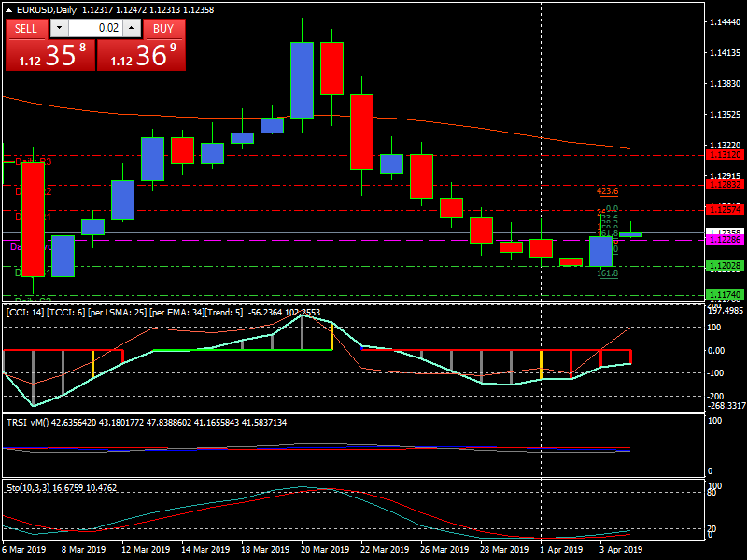Click the tall blue candle of 20 March
The image size is (747, 560).
302,79
